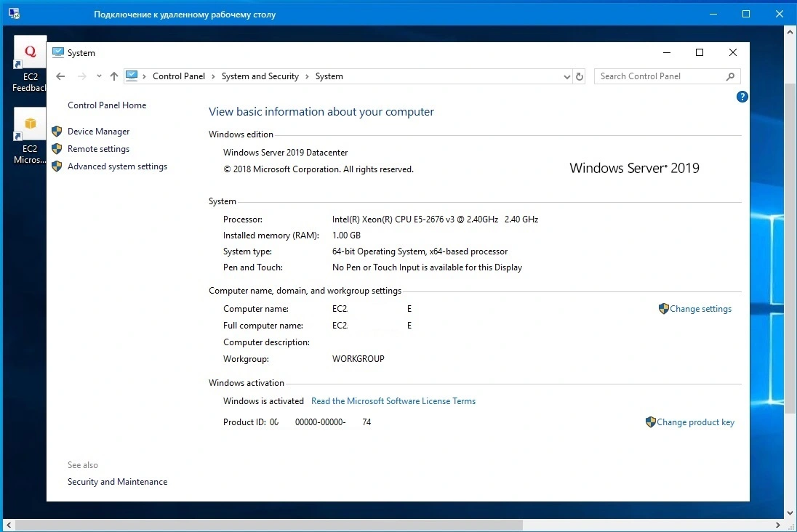
Task: Open help with the blue question mark
Action: click(742, 97)
